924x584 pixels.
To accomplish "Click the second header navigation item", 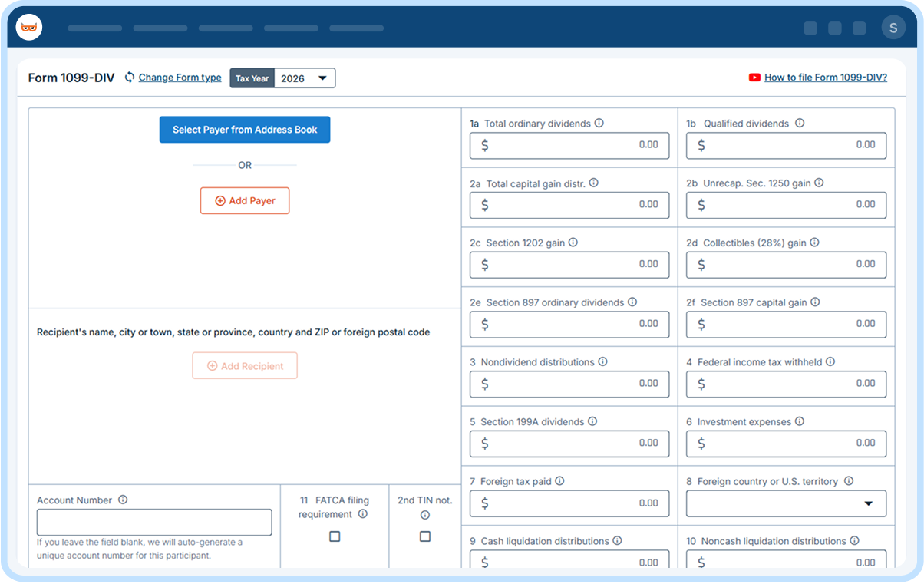I will [160, 28].
